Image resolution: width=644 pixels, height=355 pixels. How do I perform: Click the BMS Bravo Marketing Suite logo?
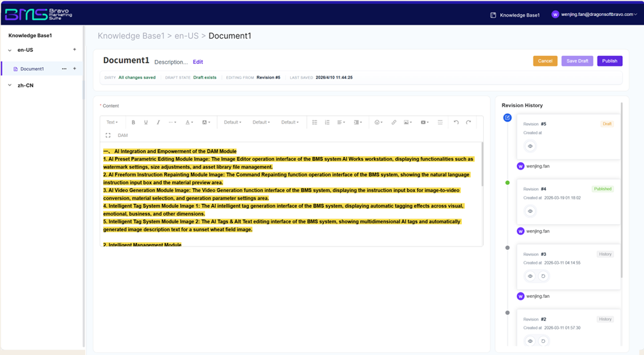click(x=39, y=15)
